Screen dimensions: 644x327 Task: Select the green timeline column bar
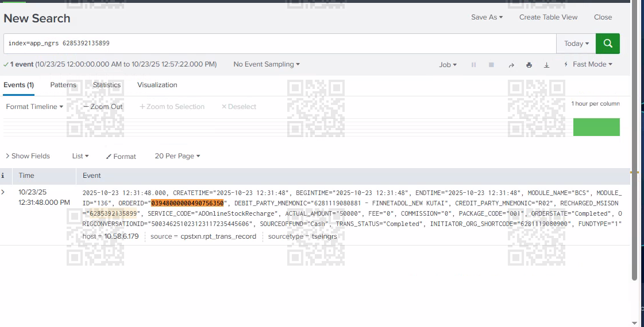pyautogui.click(x=596, y=127)
